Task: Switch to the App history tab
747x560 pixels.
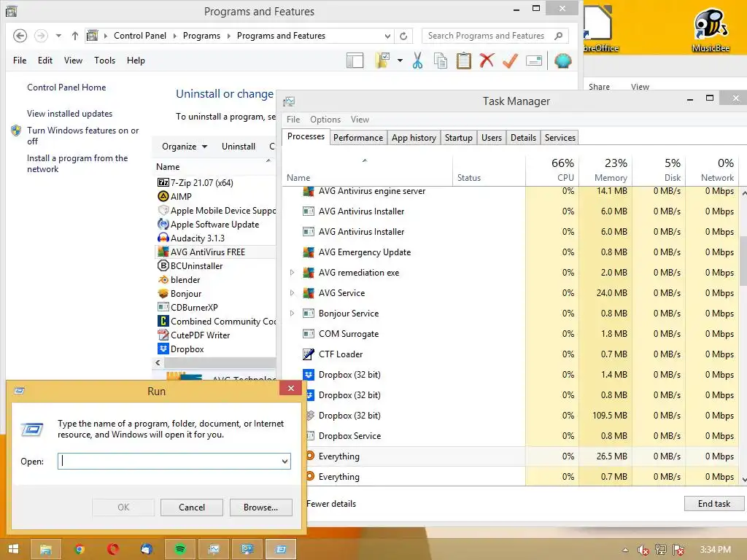Action: point(414,138)
